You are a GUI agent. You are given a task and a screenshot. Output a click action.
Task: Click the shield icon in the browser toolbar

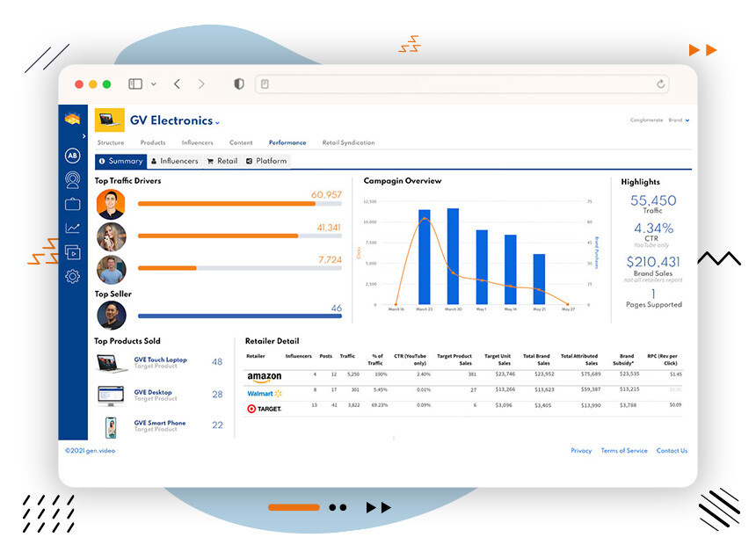238,84
